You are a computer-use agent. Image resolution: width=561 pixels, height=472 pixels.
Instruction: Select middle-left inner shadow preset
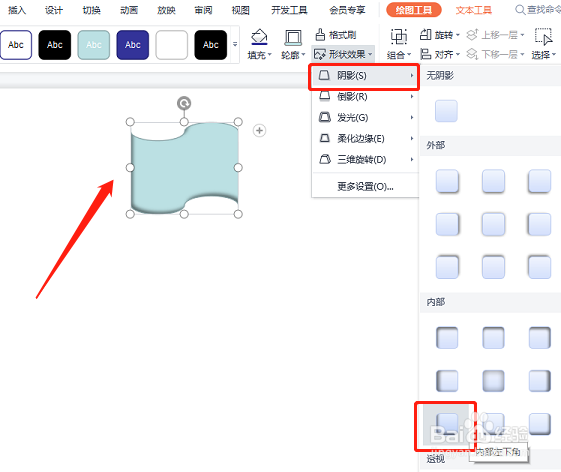pyautogui.click(x=447, y=381)
